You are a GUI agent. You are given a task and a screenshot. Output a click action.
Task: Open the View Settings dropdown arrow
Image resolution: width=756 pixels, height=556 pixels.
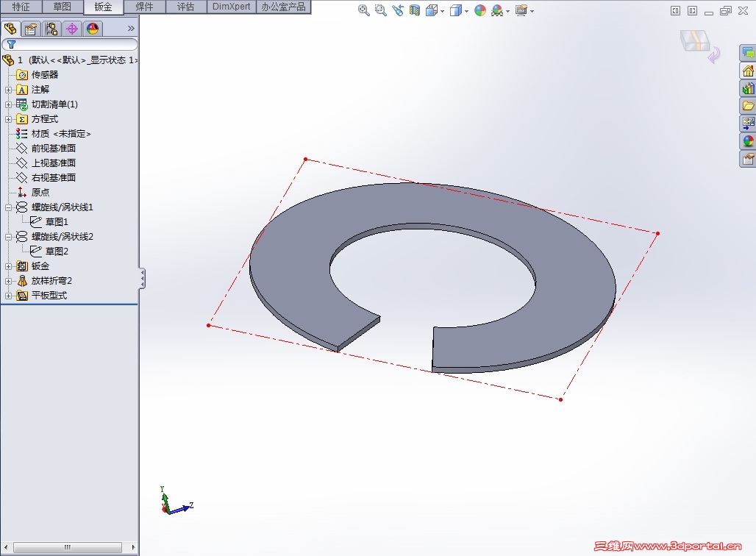click(x=532, y=11)
